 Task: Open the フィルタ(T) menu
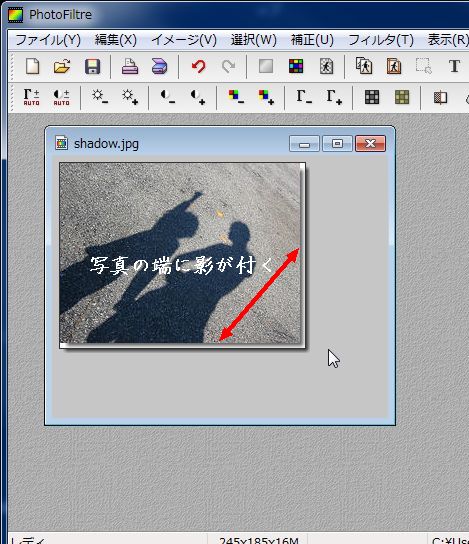pyautogui.click(x=381, y=40)
